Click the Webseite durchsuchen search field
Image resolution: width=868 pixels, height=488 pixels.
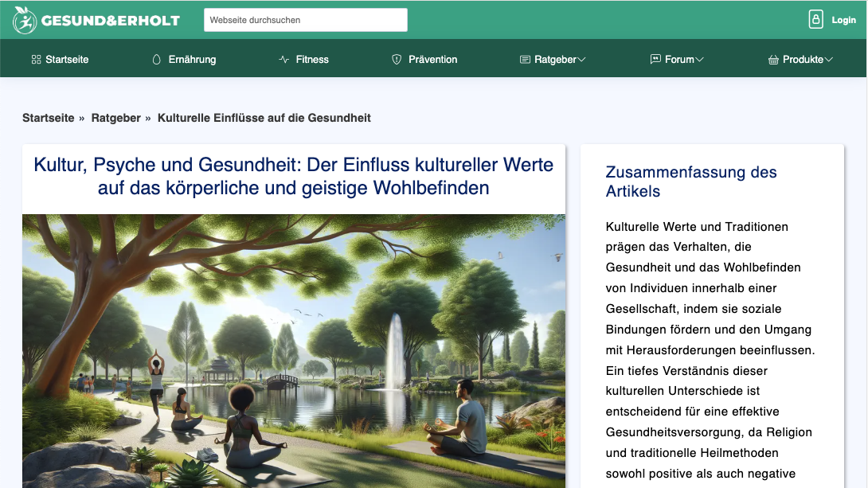(x=306, y=19)
